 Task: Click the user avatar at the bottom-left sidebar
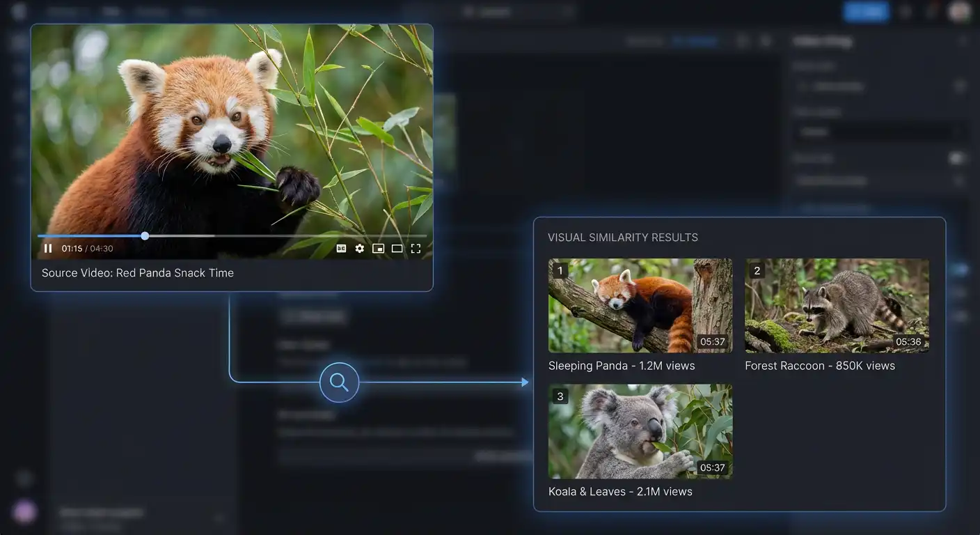pyautogui.click(x=24, y=511)
